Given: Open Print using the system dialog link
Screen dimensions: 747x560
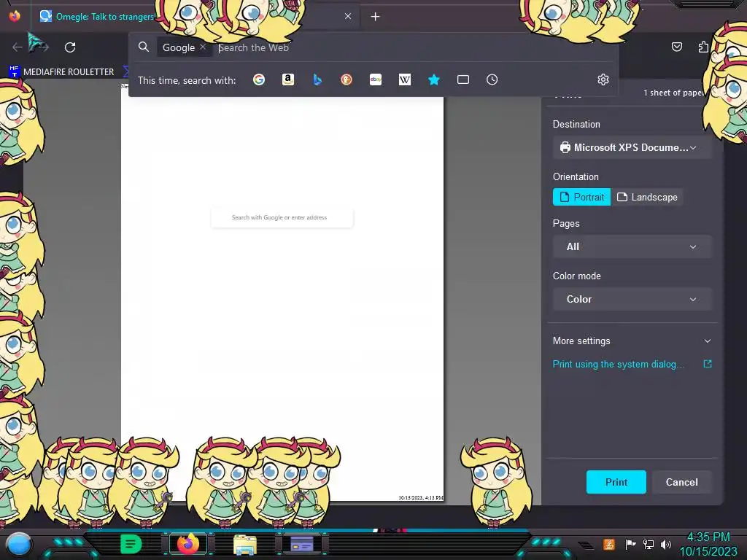Looking at the screenshot, I should 632,365.
